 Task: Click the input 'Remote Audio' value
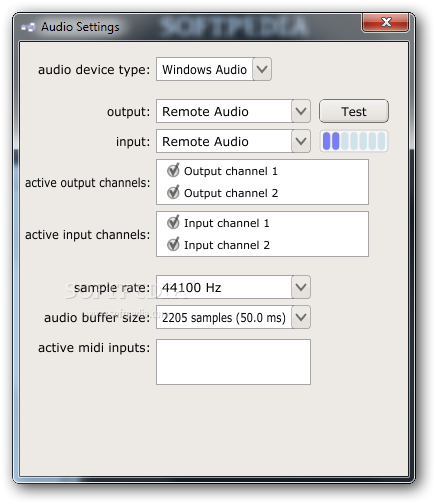point(205,141)
